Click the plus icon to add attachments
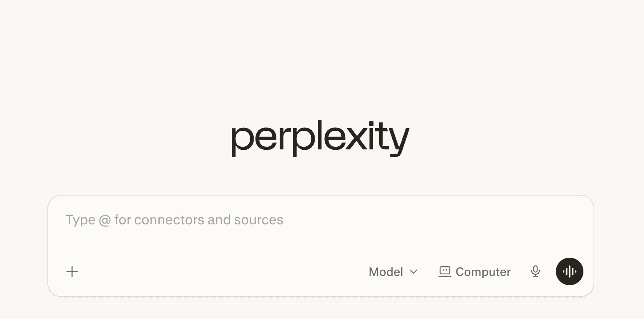 pos(72,271)
